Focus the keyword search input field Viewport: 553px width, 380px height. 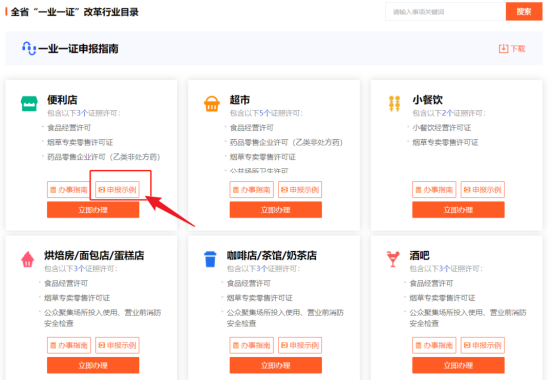445,12
